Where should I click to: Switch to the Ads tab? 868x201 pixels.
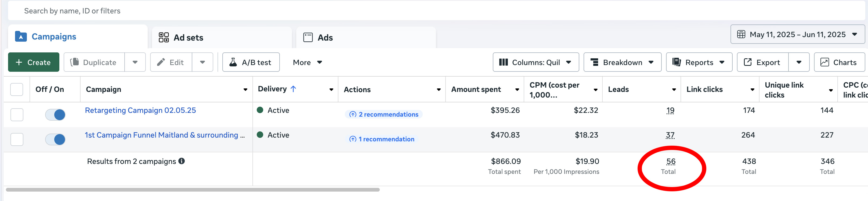pyautogui.click(x=325, y=37)
